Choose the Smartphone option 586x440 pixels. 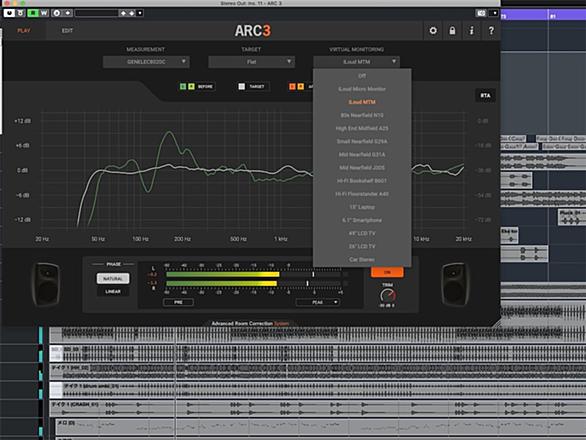(362, 220)
